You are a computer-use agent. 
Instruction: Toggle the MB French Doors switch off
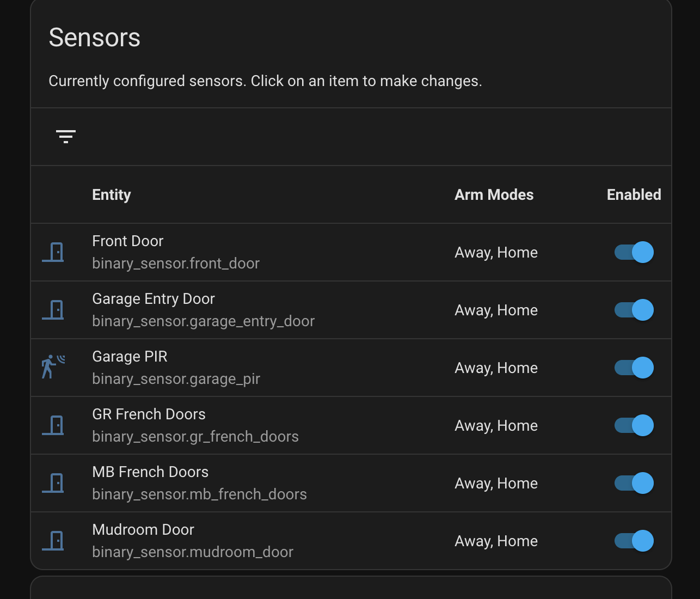[x=634, y=483]
